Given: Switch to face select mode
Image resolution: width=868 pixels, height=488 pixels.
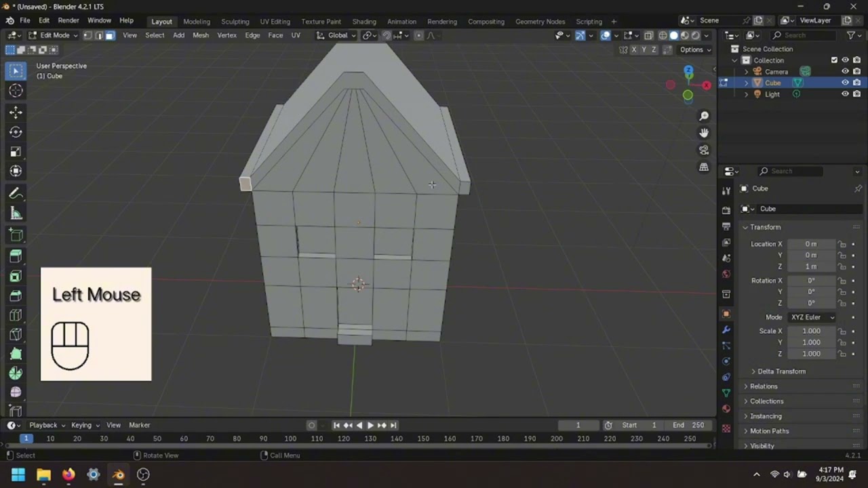Looking at the screenshot, I should click(x=110, y=35).
